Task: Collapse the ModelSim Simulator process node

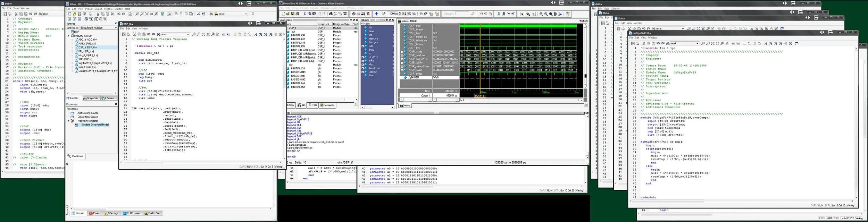Action: click(x=68, y=121)
